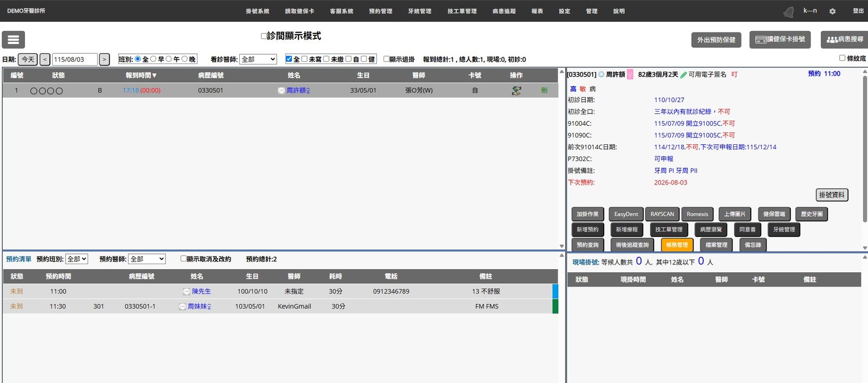Select the 早 morning shift radio

154,59
